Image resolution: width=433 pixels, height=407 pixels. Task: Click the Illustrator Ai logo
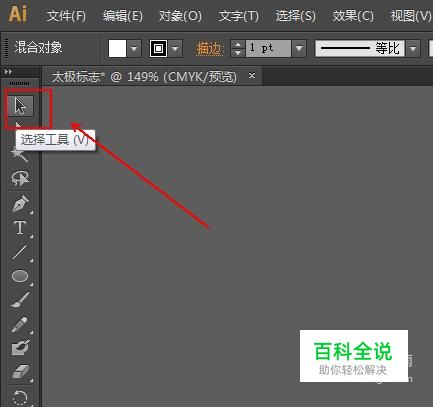click(x=18, y=14)
